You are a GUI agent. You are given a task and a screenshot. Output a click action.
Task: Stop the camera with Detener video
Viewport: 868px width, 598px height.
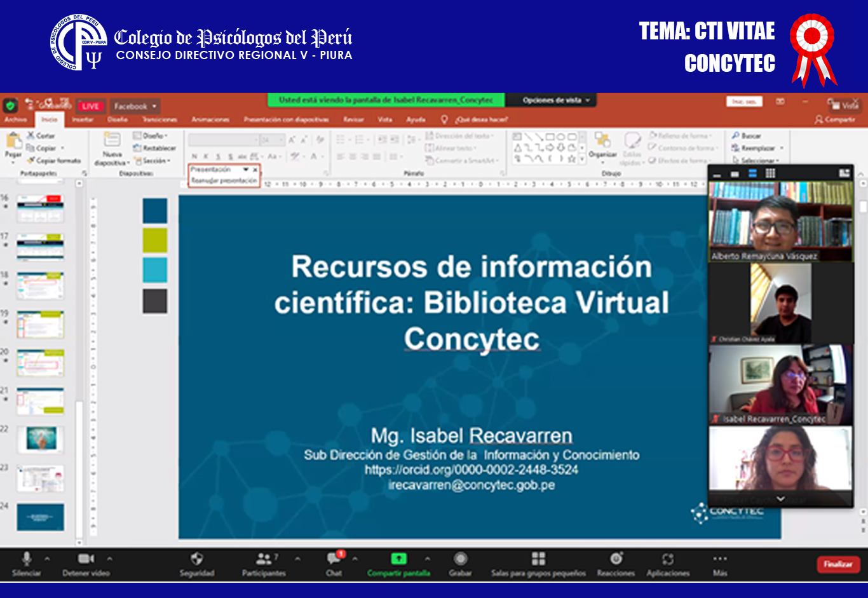(86, 564)
